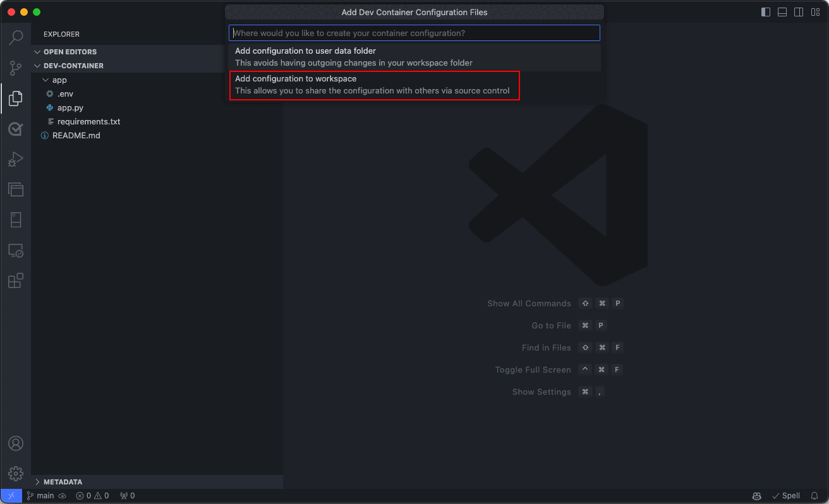Open the Extensions icon in activity bar

16,280
